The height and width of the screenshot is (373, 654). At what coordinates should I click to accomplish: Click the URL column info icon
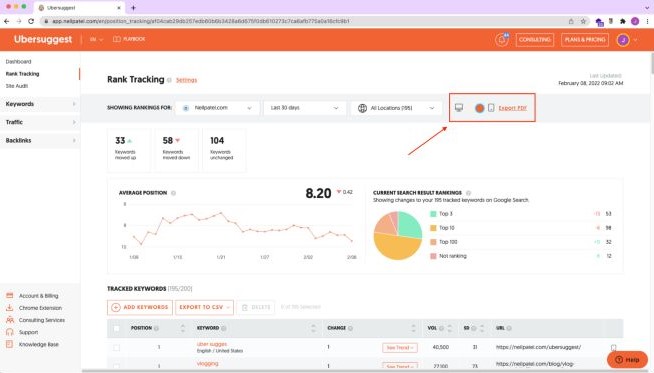click(x=509, y=329)
